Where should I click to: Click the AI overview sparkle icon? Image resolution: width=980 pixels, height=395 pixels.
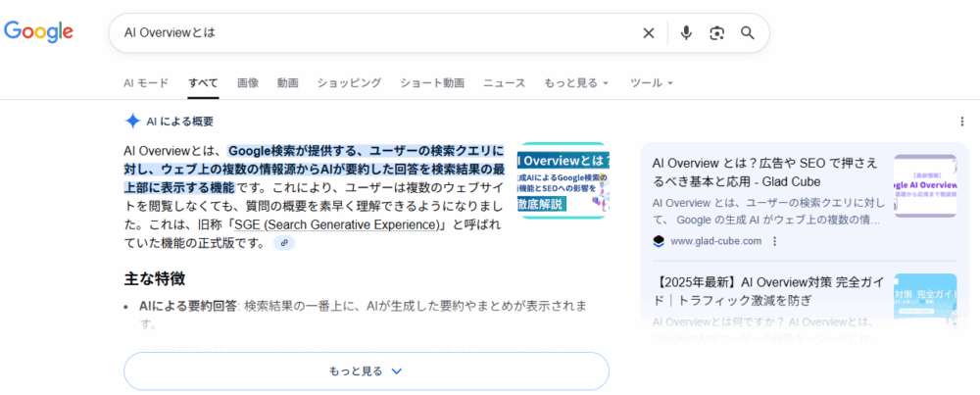(x=132, y=121)
